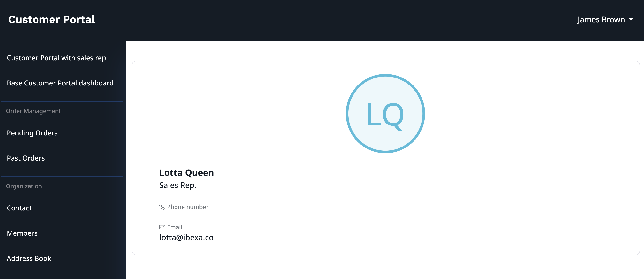Click the Members navigation link
Screen dimensions: 644x279
coord(22,233)
